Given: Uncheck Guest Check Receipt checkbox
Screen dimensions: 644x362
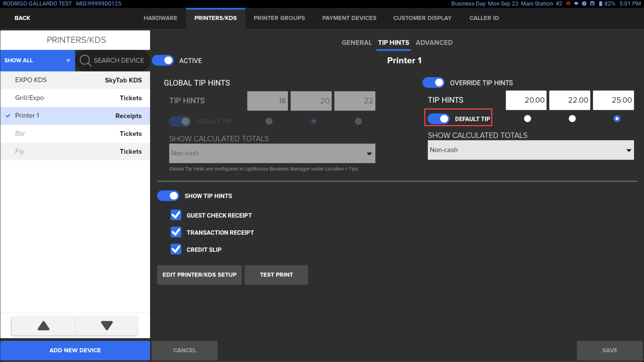Looking at the screenshot, I should click(x=176, y=215).
